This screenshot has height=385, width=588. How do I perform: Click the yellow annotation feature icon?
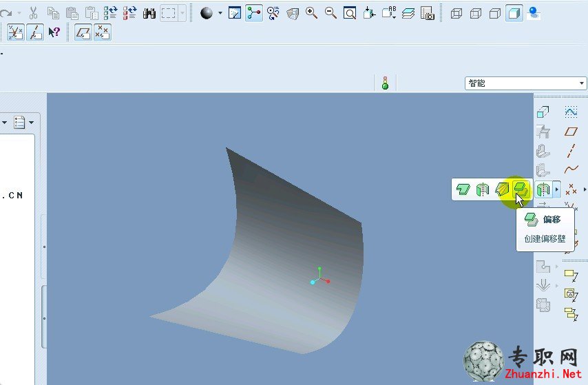tap(571, 275)
